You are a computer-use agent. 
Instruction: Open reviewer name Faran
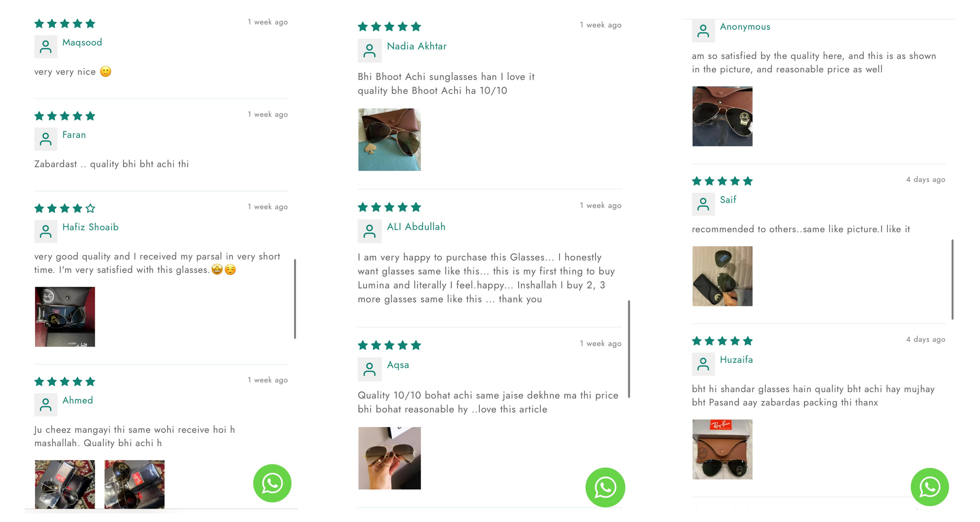[74, 135]
